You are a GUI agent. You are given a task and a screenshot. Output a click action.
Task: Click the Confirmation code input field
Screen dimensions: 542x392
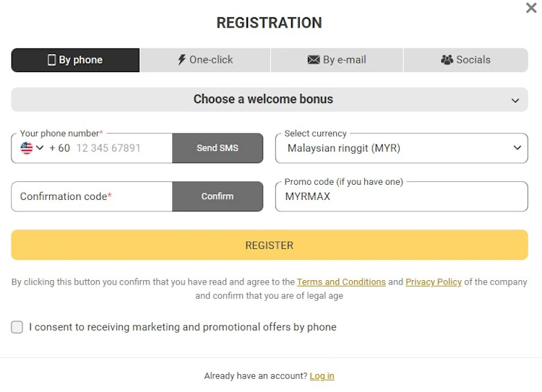click(x=92, y=196)
